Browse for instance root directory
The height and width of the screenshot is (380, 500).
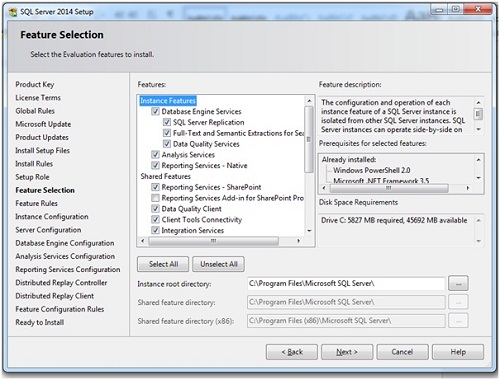click(458, 284)
